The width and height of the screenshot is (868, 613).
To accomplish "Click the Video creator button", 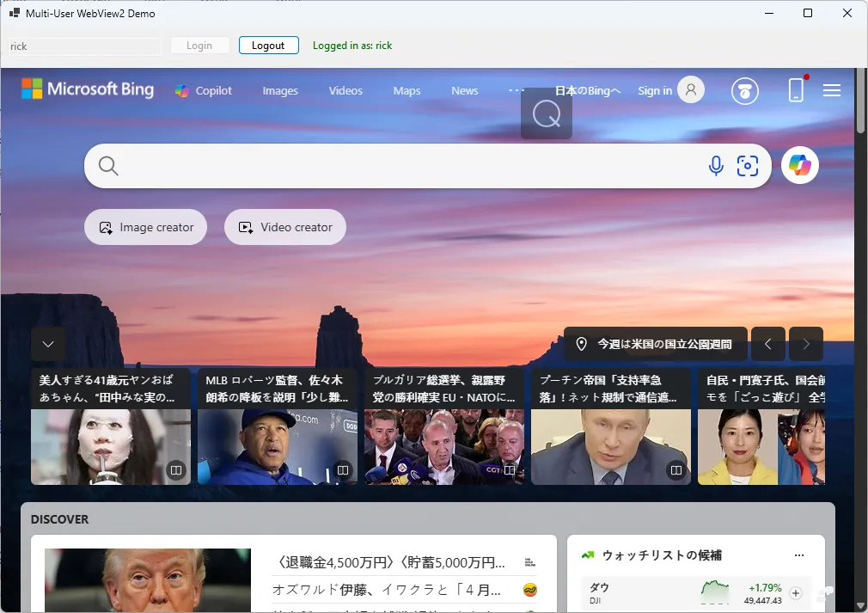I will (285, 227).
